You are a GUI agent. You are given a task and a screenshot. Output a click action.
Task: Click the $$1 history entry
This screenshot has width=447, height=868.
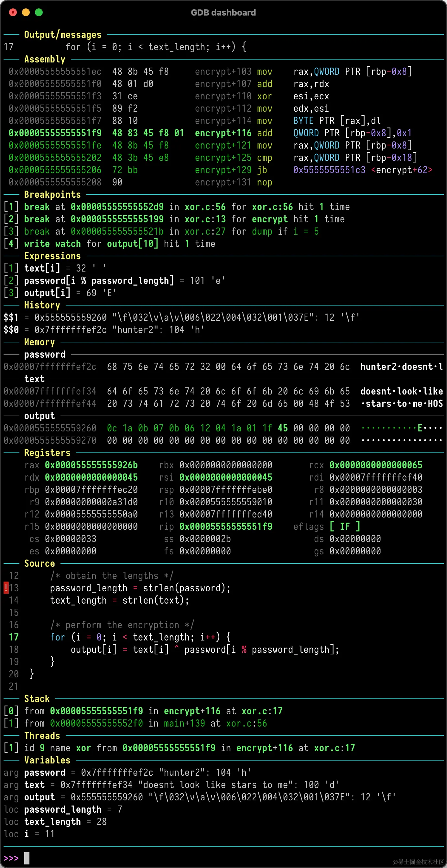pyautogui.click(x=182, y=317)
